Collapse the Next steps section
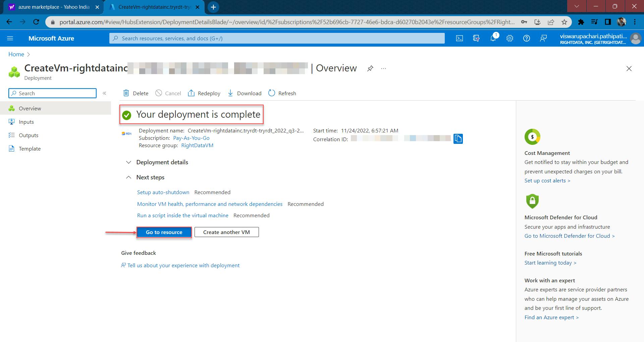Image resolution: width=644 pixels, height=342 pixels. [x=128, y=177]
